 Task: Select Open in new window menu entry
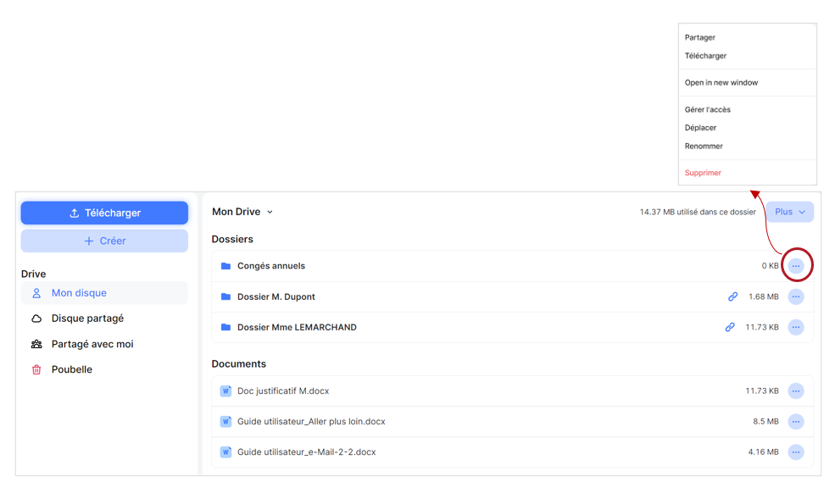coord(721,82)
